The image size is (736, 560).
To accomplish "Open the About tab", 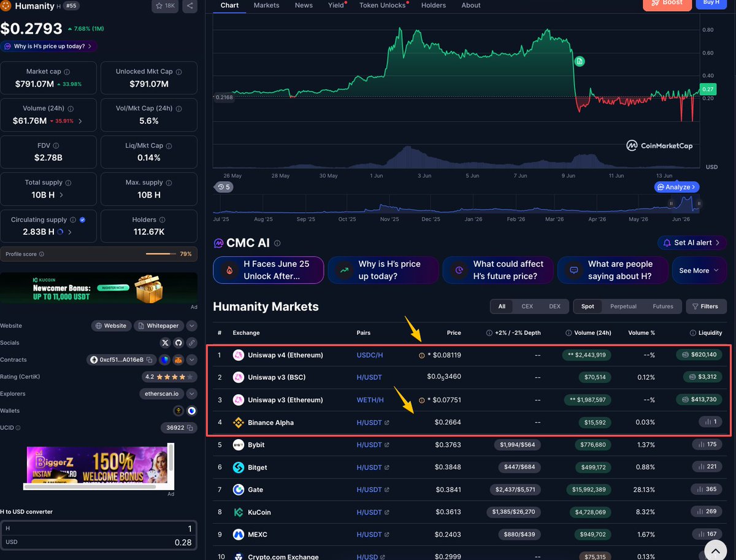I will point(471,5).
